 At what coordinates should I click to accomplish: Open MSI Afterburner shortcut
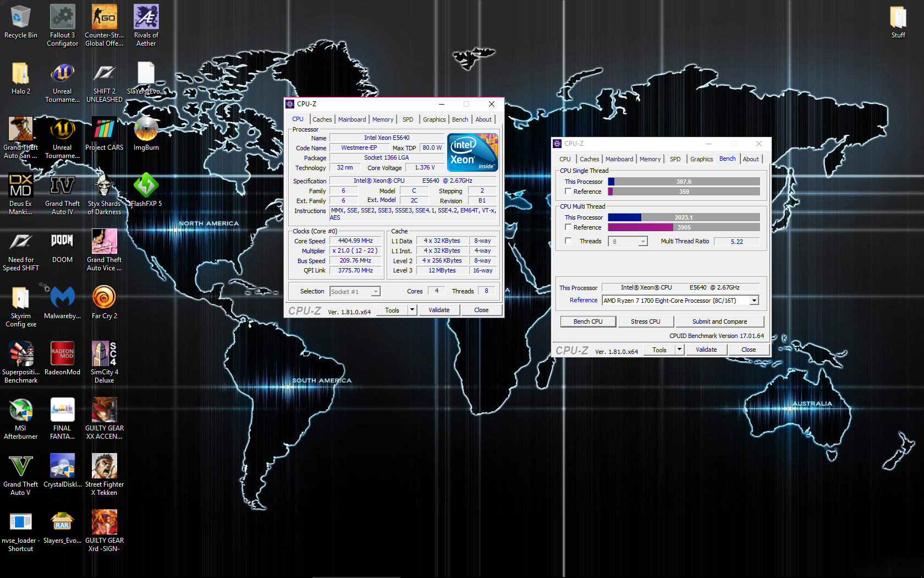tap(21, 418)
